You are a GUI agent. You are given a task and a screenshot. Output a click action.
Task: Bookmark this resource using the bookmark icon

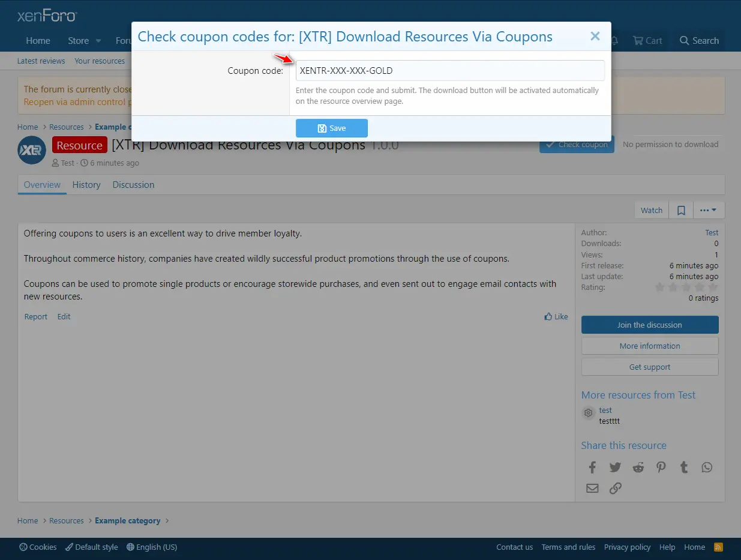(681, 210)
